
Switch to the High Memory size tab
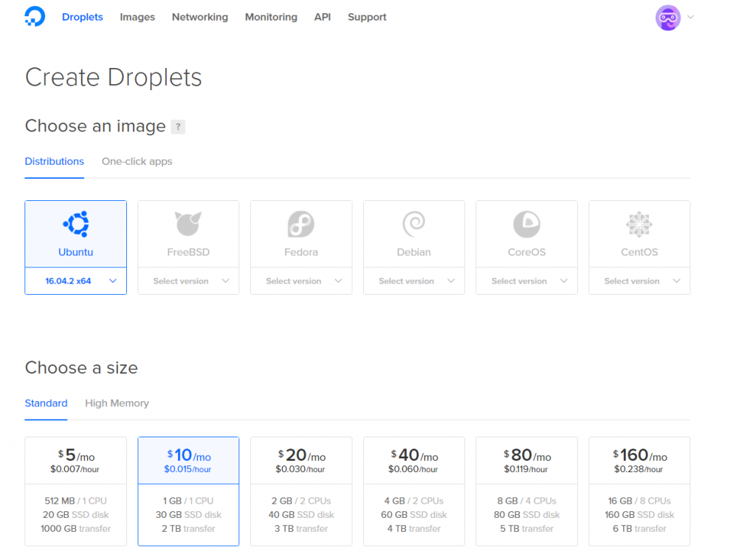(117, 403)
